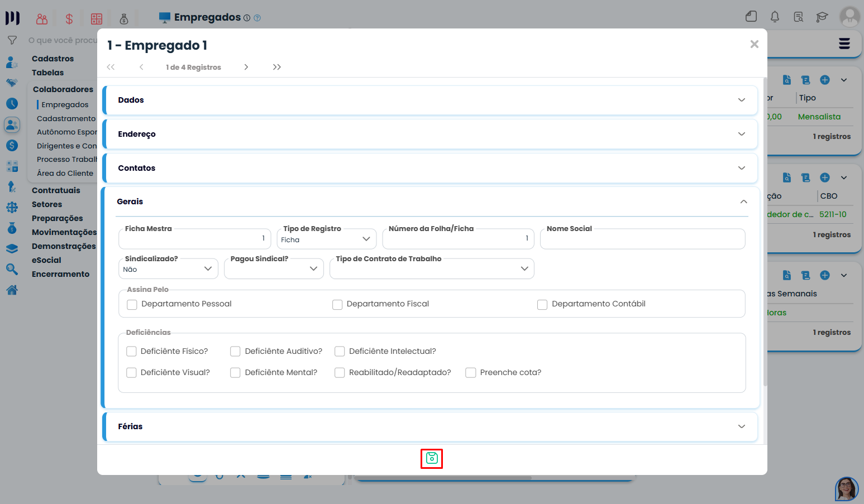Click the filter funnel icon
The width and height of the screenshot is (864, 504).
[x=12, y=40]
